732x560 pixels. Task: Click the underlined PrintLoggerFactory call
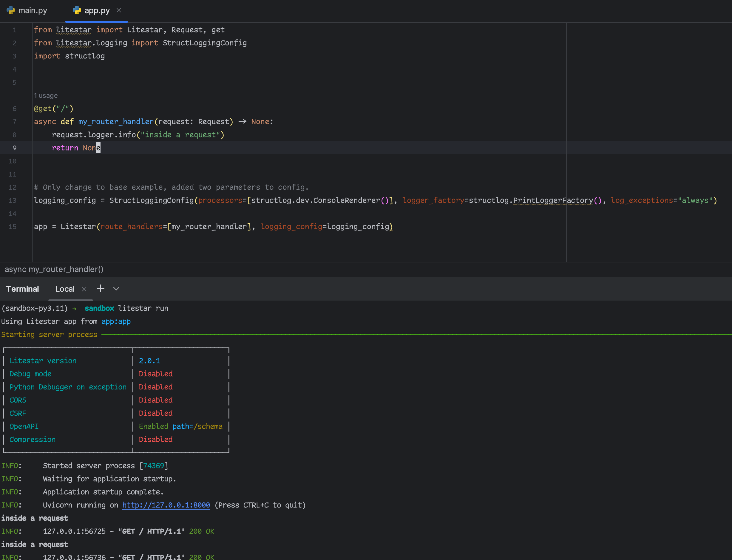coord(554,200)
